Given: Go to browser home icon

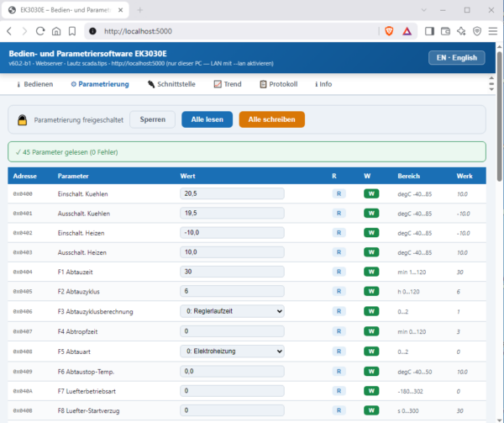Looking at the screenshot, I should click(56, 31).
